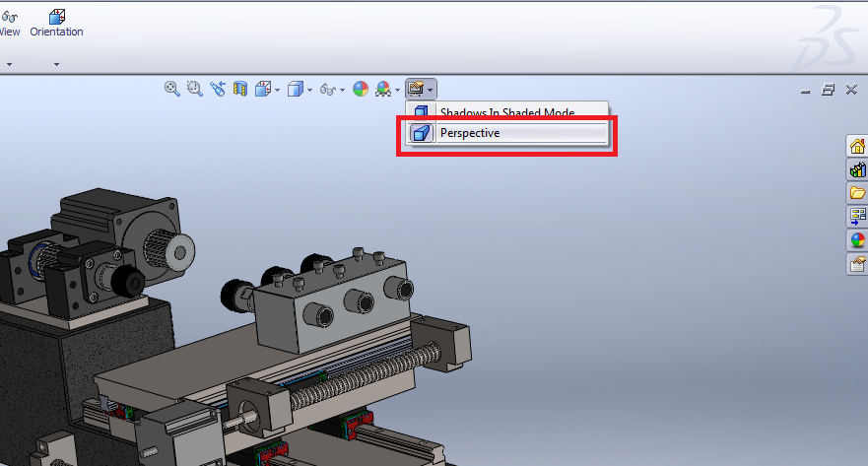
Task: Click the Display Style cube icon
Action: pyautogui.click(x=294, y=89)
